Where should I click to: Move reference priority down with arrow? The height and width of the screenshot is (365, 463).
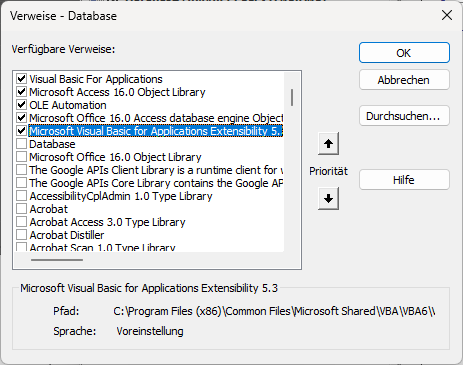pyautogui.click(x=328, y=198)
